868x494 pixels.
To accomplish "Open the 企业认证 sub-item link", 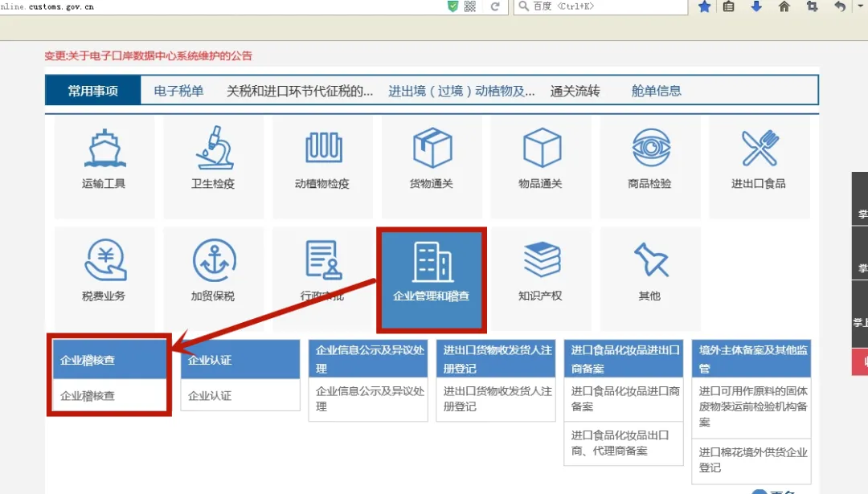I will tap(210, 395).
